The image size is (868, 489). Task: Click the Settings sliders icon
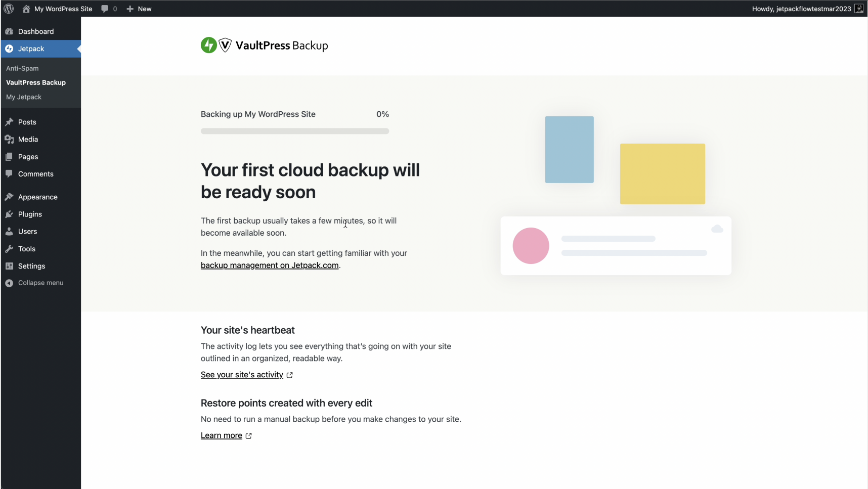9,266
